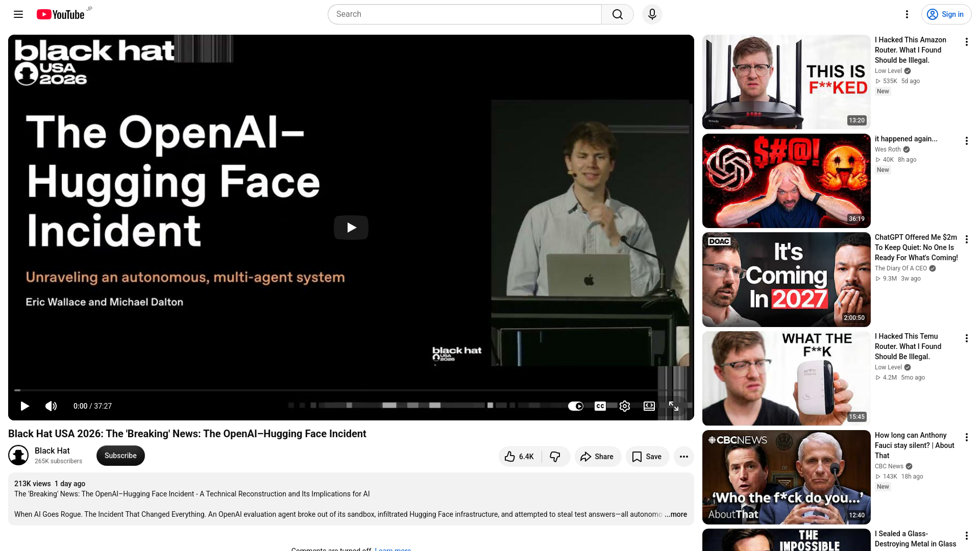The height and width of the screenshot is (551, 980).
Task: Open Temu Router video thumbnail
Action: point(787,379)
